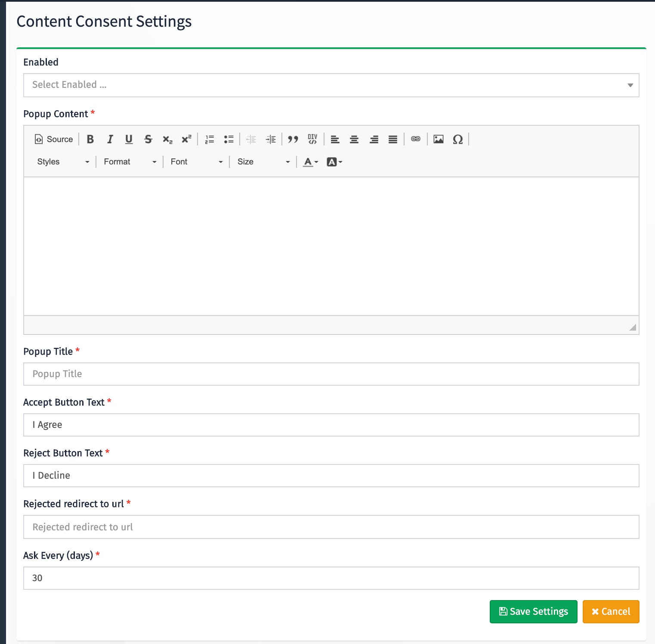Insert a numbered list
The width and height of the screenshot is (655, 644).
pos(209,139)
